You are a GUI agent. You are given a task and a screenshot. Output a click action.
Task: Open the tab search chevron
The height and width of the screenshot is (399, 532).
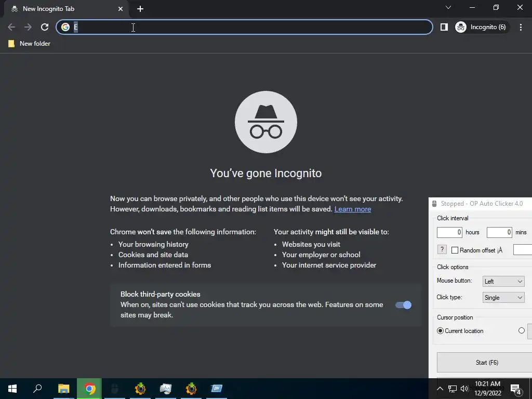tap(448, 7)
